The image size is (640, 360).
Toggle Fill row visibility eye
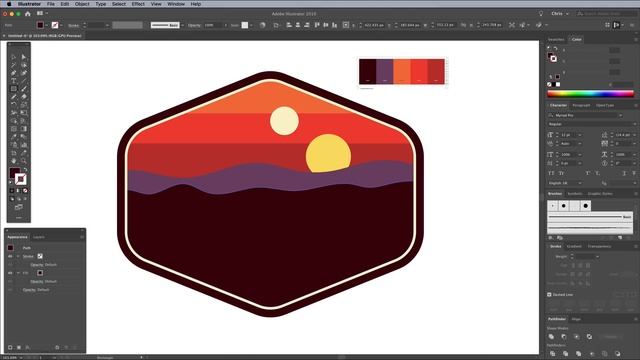(10, 273)
